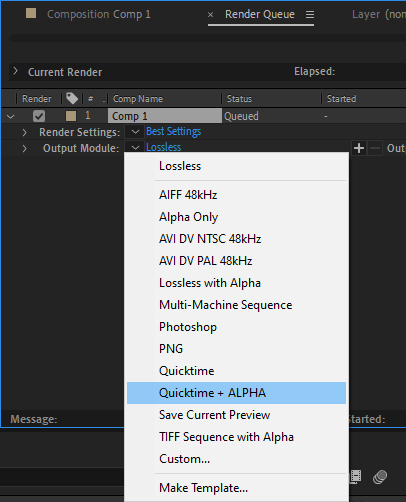Click the motion blur circles icon
406x502 pixels.
(380, 477)
